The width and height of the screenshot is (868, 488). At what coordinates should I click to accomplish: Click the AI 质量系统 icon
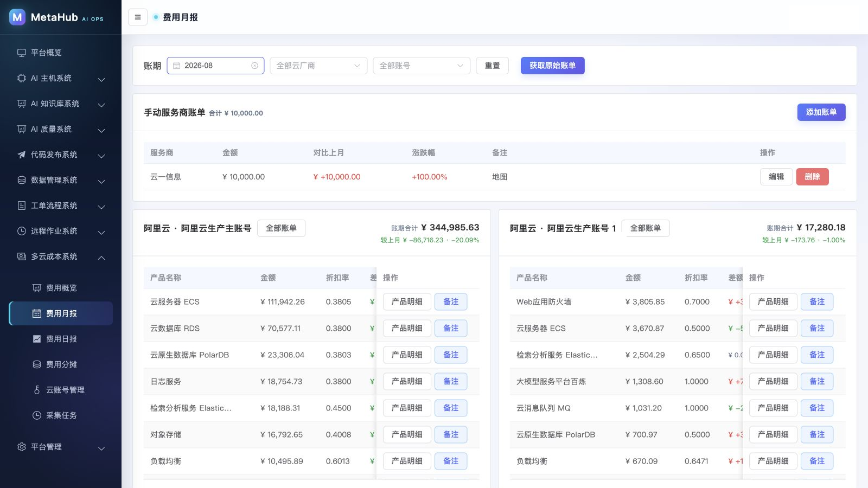pyautogui.click(x=22, y=129)
